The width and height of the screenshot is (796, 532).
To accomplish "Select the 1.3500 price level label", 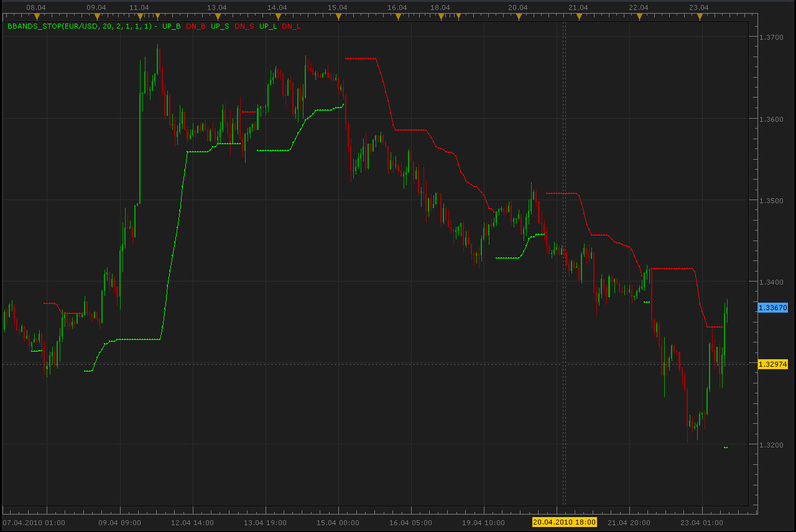I will point(772,201).
